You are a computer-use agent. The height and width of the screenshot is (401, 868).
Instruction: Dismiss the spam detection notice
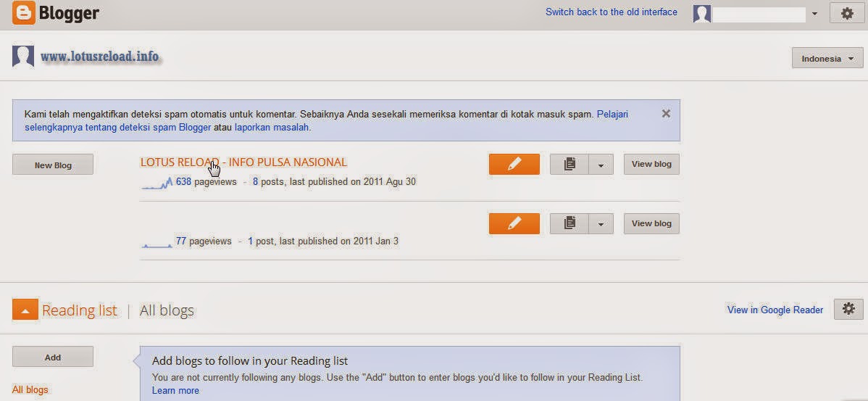coord(666,114)
